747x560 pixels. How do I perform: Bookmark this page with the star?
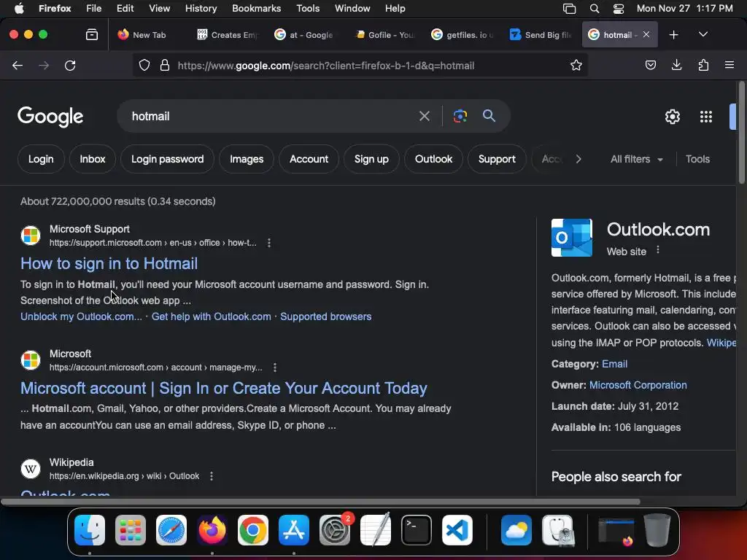click(x=576, y=65)
